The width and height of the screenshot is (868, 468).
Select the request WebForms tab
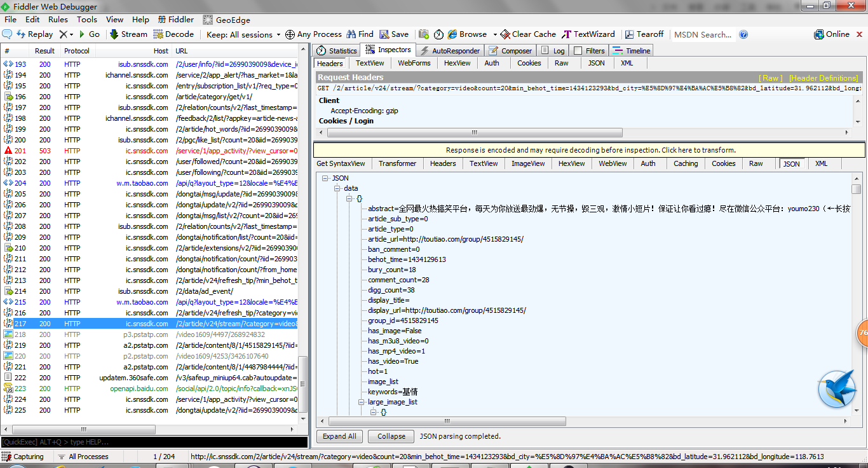[x=414, y=63]
